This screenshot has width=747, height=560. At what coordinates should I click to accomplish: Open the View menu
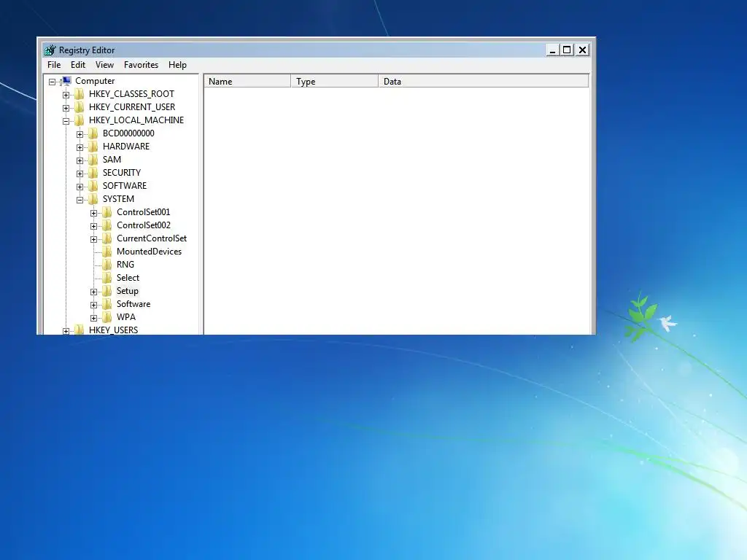coord(104,65)
